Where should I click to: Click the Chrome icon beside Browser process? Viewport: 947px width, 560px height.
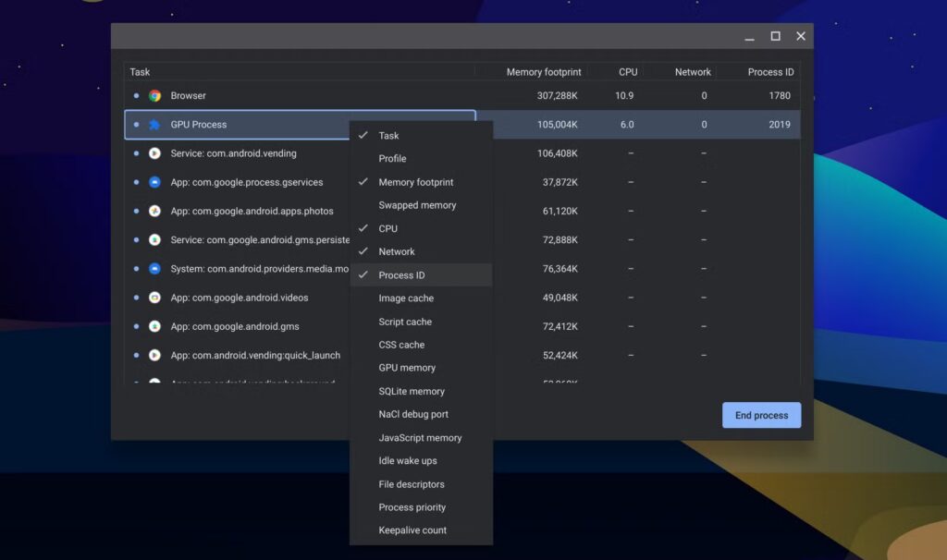155,95
